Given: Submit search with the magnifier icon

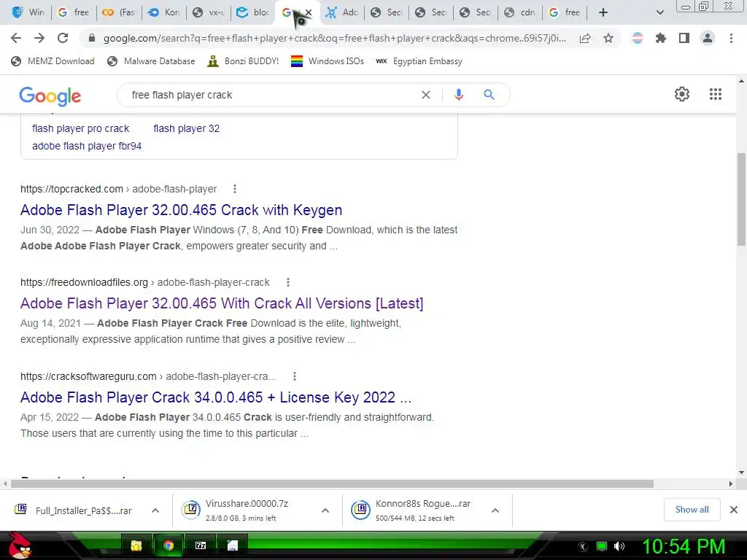Looking at the screenshot, I should [x=489, y=95].
